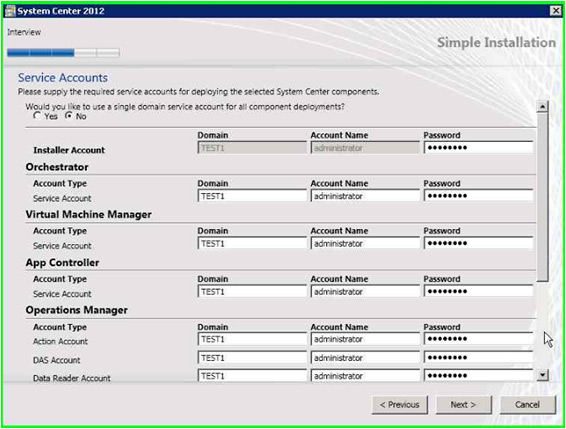Click the Interview step label

[24, 32]
